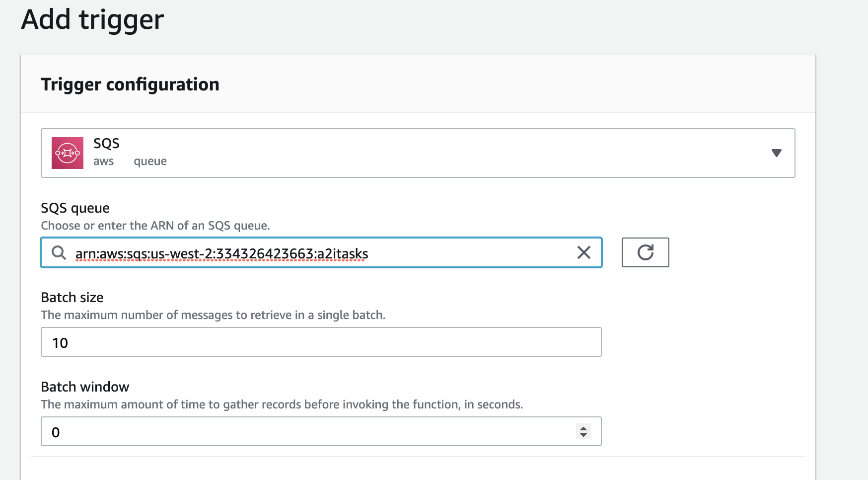Image resolution: width=868 pixels, height=480 pixels.
Task: Refresh the SQS queue list
Action: (645, 252)
